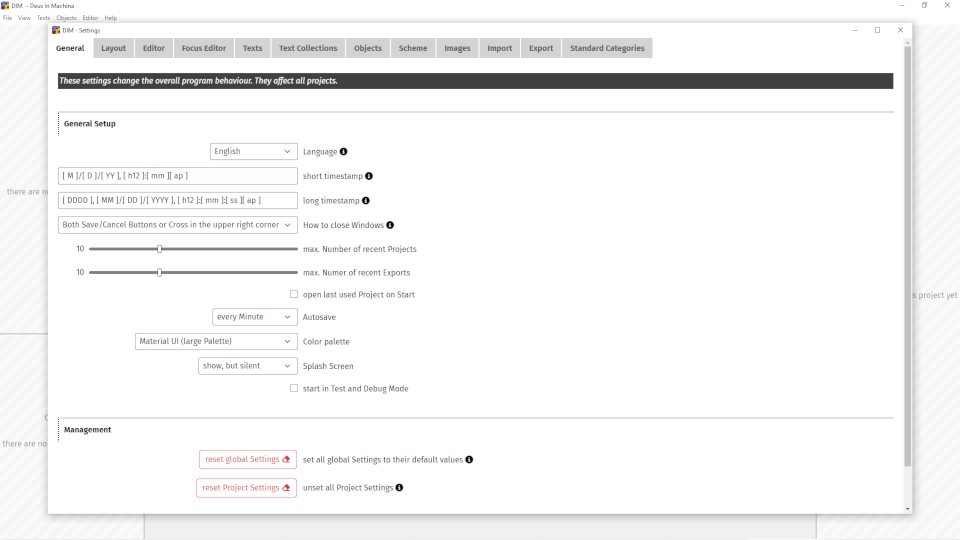Open the Color palette dropdown
The width and height of the screenshot is (960, 540).
216,342
